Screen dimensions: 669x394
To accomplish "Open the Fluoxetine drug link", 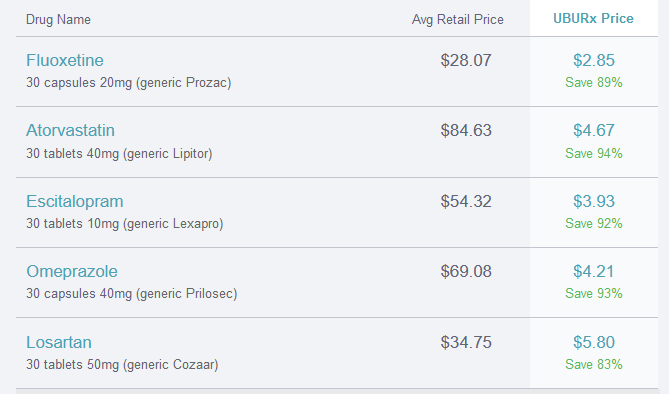I will (65, 60).
